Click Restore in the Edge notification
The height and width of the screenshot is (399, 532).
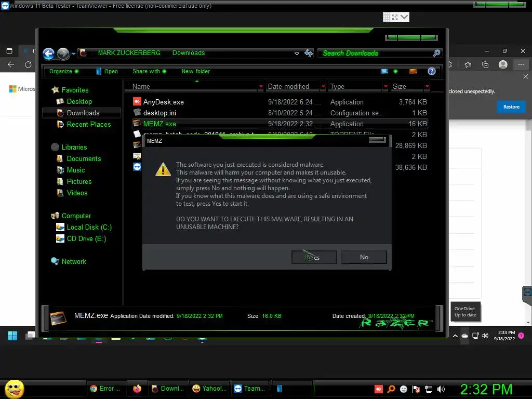coord(511,107)
